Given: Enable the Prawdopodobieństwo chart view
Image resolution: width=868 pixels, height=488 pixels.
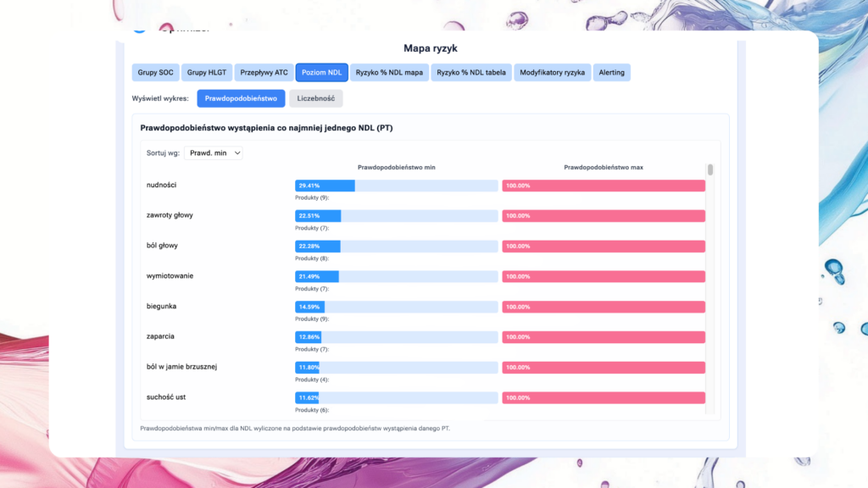Looking at the screenshot, I should coord(241,99).
